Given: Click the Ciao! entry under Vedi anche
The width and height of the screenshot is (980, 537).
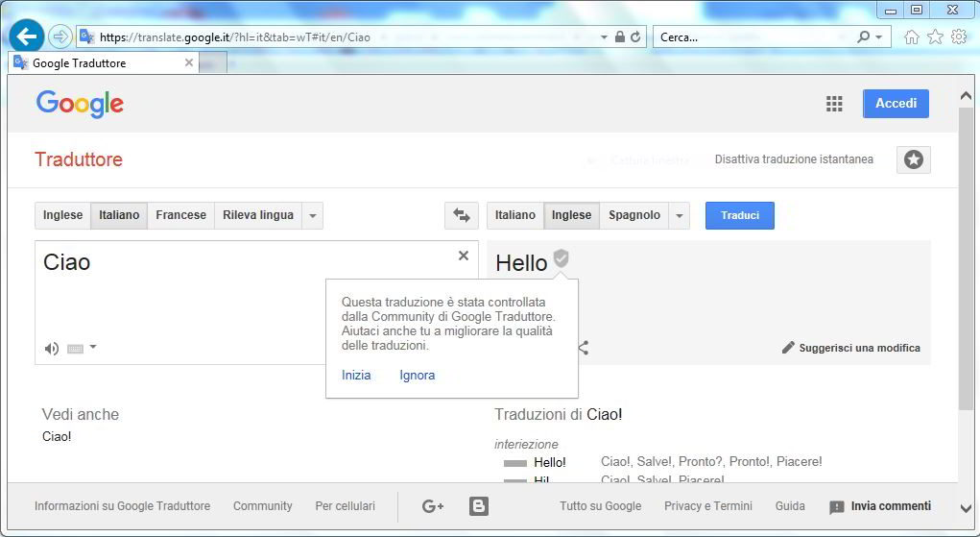Looking at the screenshot, I should click(57, 436).
